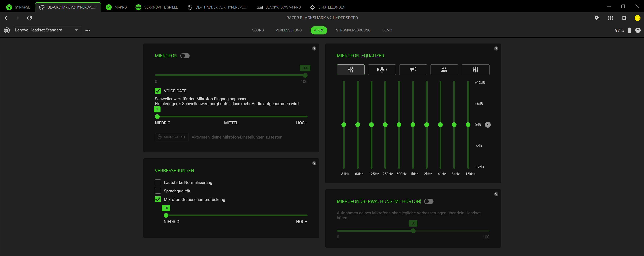Switch to the Stromversorgung tab
Image resolution: width=644 pixels, height=256 pixels.
pos(353,30)
